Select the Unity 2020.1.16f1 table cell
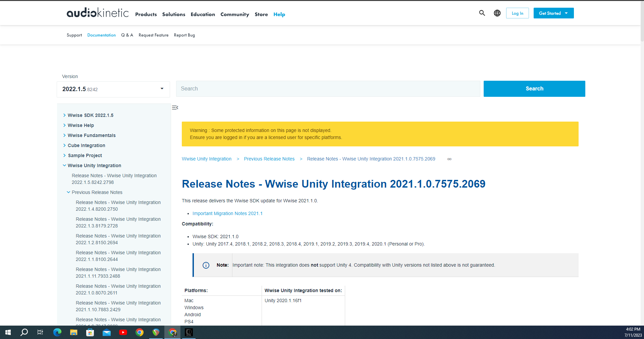Viewport: 644px width, 339px height. pos(303,311)
